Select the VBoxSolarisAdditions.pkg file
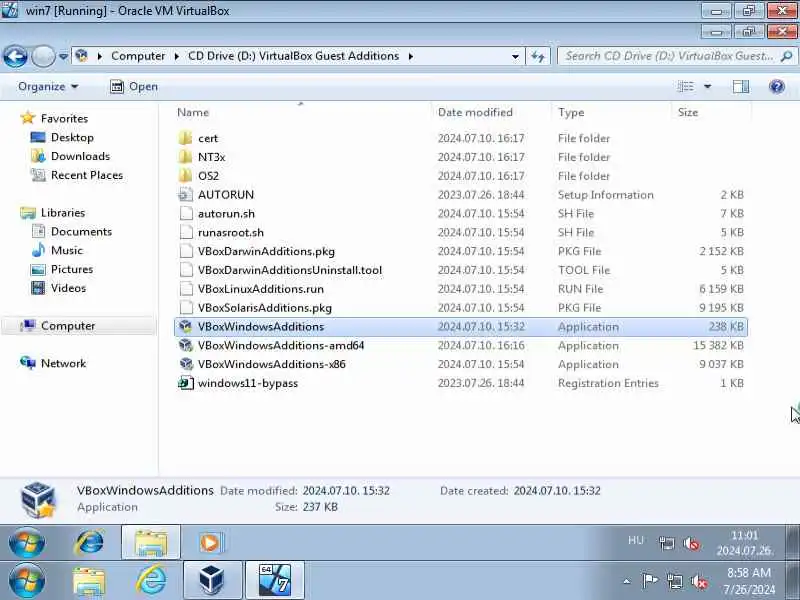 point(264,308)
